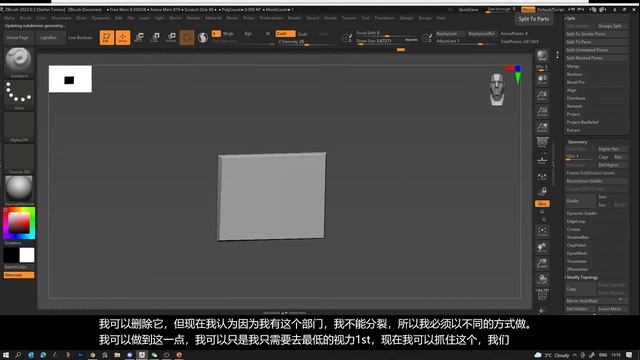Adjust the AdjustLast slider
The width and height of the screenshot is (640, 360).
click(x=465, y=41)
